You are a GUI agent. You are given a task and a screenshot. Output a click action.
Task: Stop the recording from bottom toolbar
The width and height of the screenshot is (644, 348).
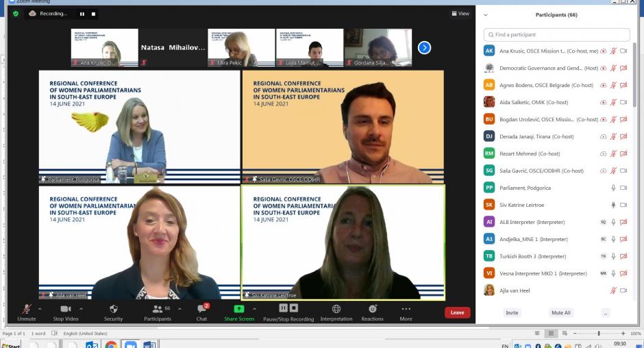[x=294, y=308]
